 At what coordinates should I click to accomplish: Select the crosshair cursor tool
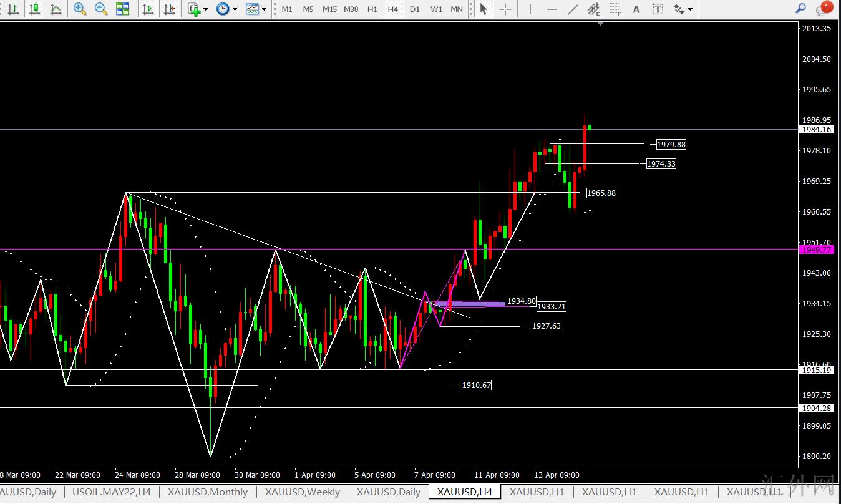click(x=505, y=9)
